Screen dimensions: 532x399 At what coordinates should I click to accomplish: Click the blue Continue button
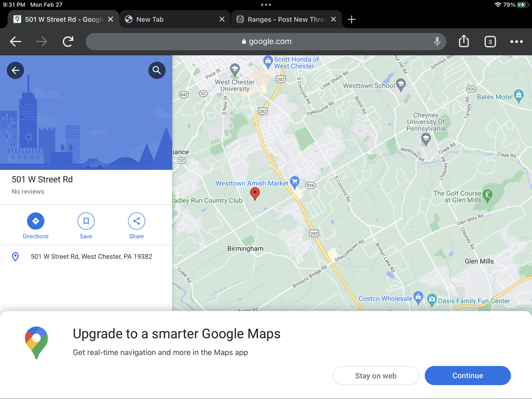click(468, 376)
